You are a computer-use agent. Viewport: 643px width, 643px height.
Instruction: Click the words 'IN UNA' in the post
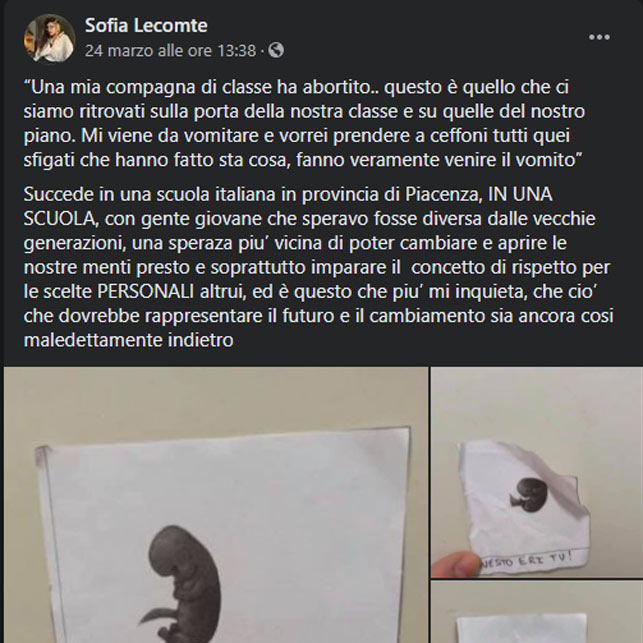[x=520, y=194]
